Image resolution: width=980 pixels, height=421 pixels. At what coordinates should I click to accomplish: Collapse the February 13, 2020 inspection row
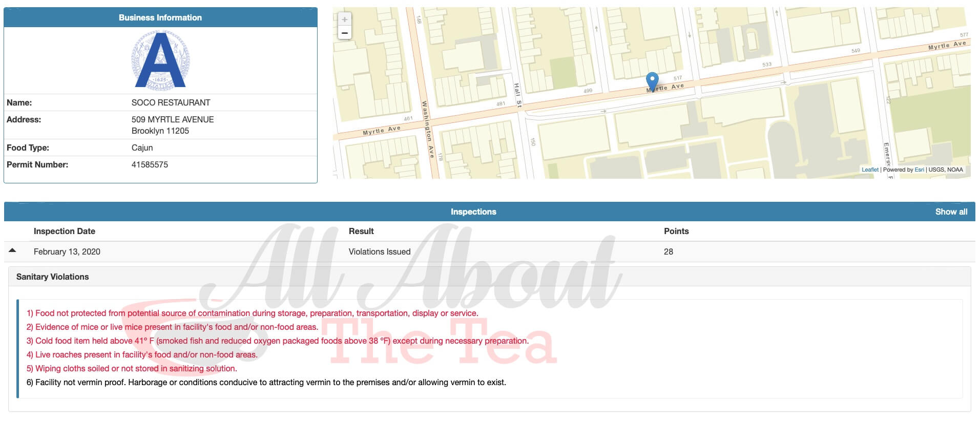point(13,251)
